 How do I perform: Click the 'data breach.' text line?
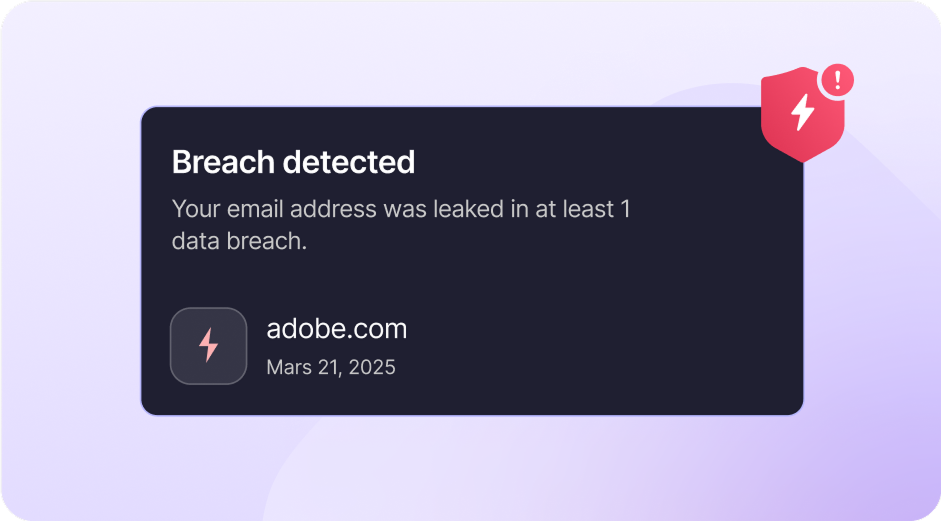pyautogui.click(x=238, y=242)
